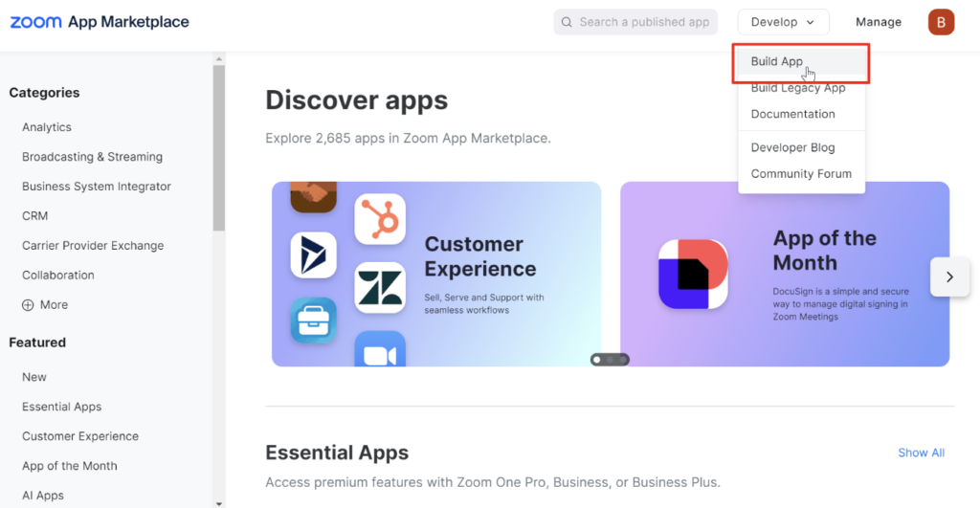Open Documentation menu entry
Viewport: 980px width, 508px height.
792,114
